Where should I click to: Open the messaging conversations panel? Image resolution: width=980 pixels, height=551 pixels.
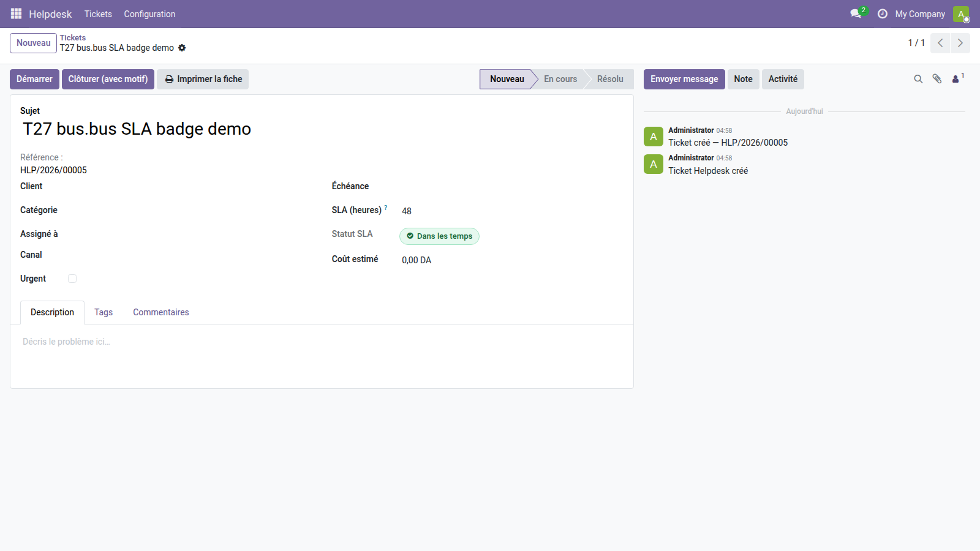click(x=856, y=13)
